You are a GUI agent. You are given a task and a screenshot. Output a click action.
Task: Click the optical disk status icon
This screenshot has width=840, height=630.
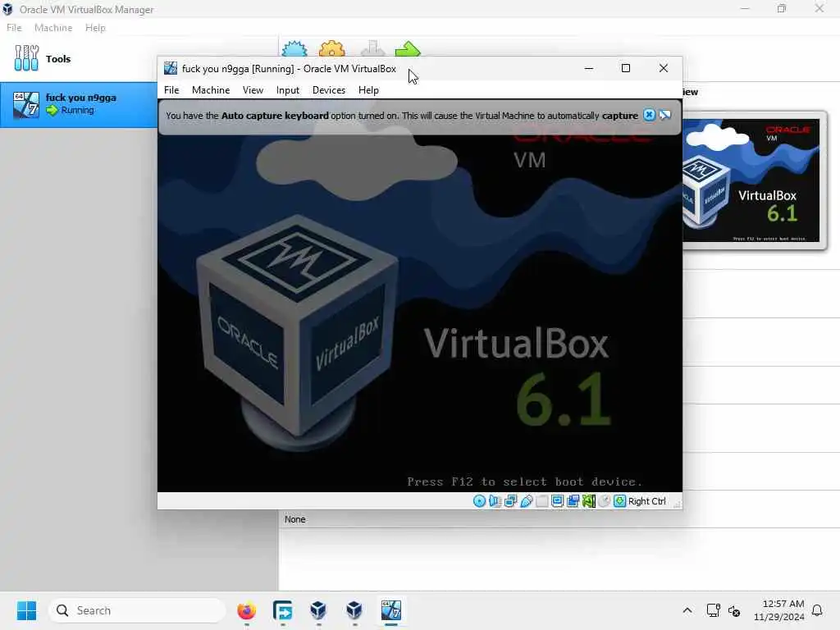tap(479, 501)
